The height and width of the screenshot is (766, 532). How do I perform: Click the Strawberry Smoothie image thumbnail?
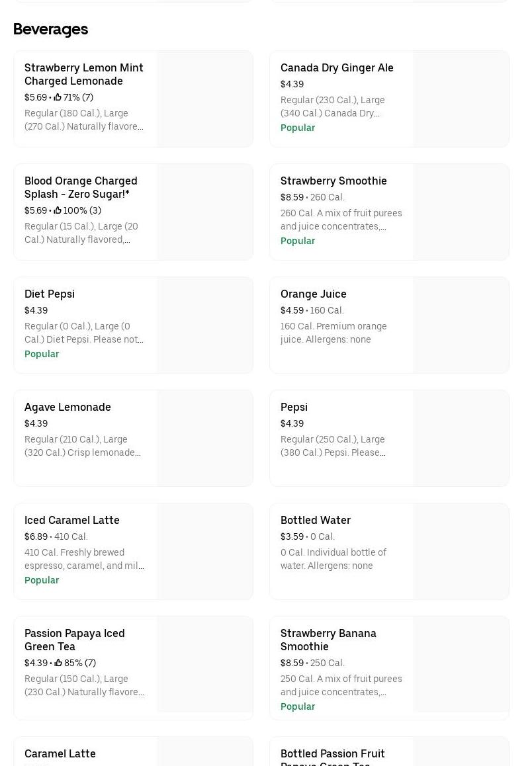click(461, 212)
